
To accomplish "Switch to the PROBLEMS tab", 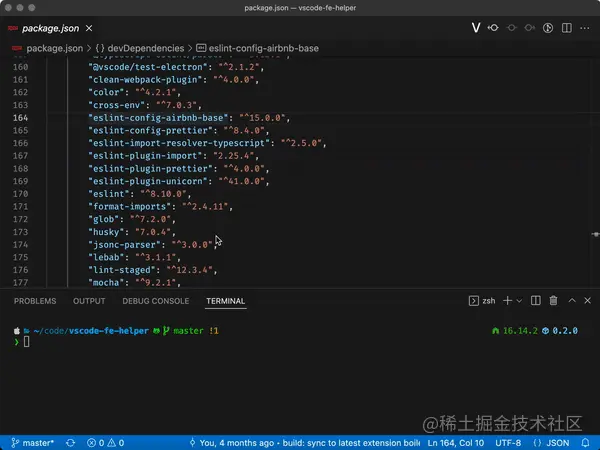I will (35, 301).
